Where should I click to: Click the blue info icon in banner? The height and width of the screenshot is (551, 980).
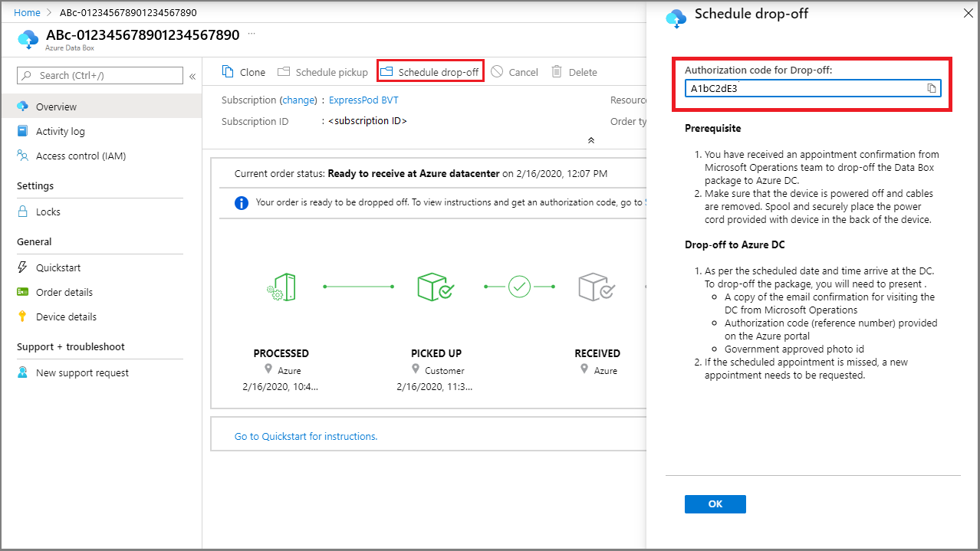click(x=242, y=203)
